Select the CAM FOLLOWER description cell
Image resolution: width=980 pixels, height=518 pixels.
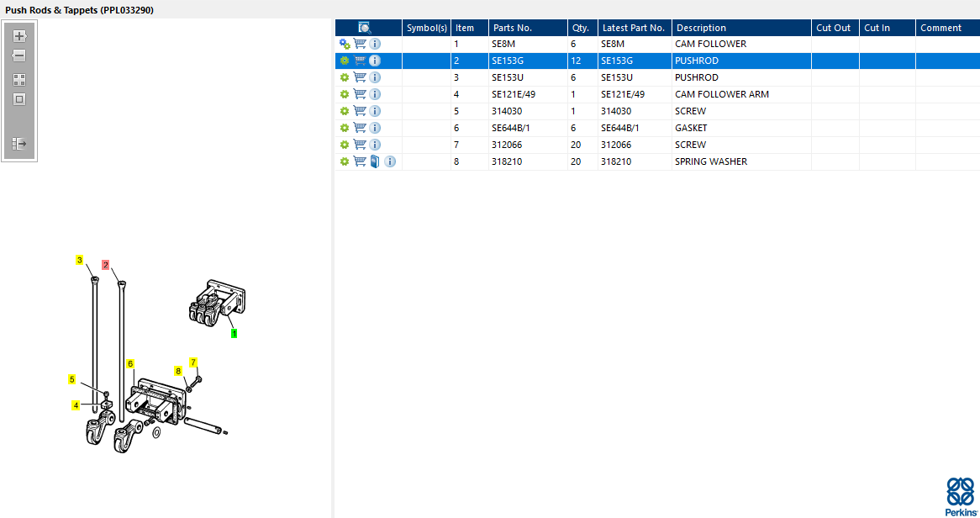tap(741, 44)
